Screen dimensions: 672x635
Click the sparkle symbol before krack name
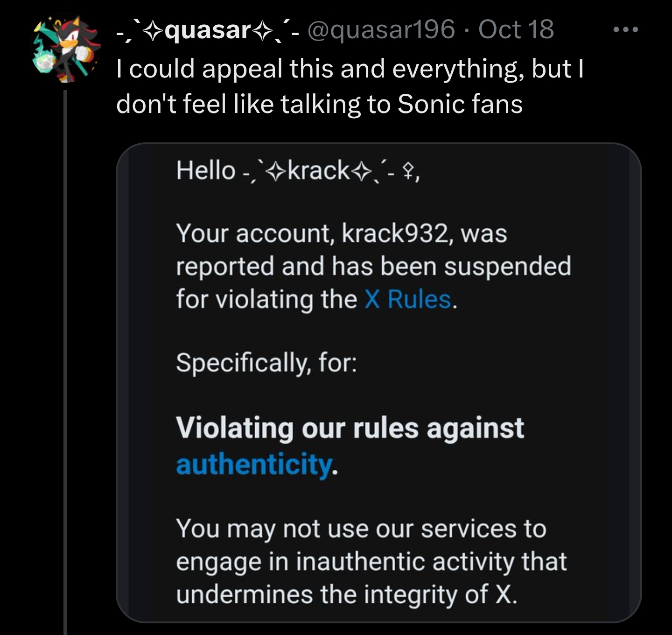(x=276, y=171)
